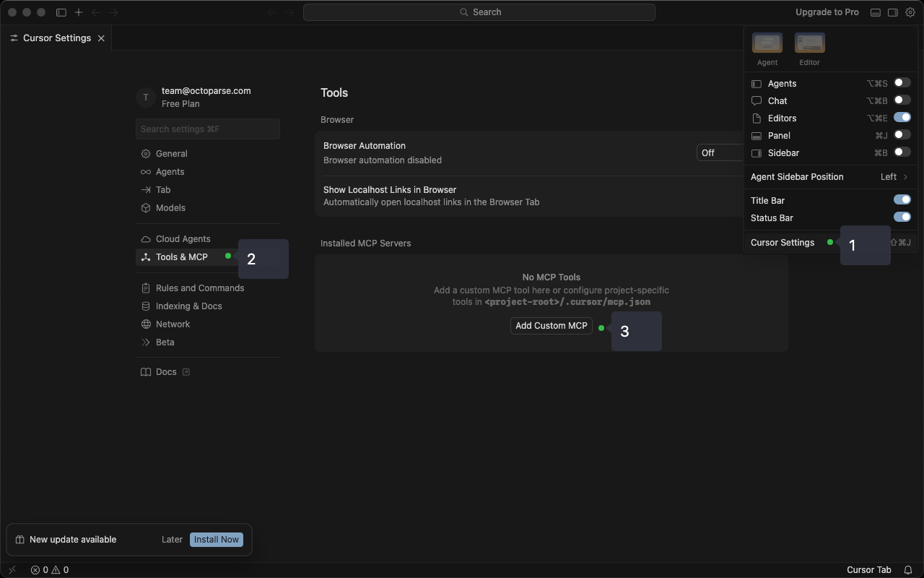
Task: Open the General settings section
Action: (x=208, y=154)
